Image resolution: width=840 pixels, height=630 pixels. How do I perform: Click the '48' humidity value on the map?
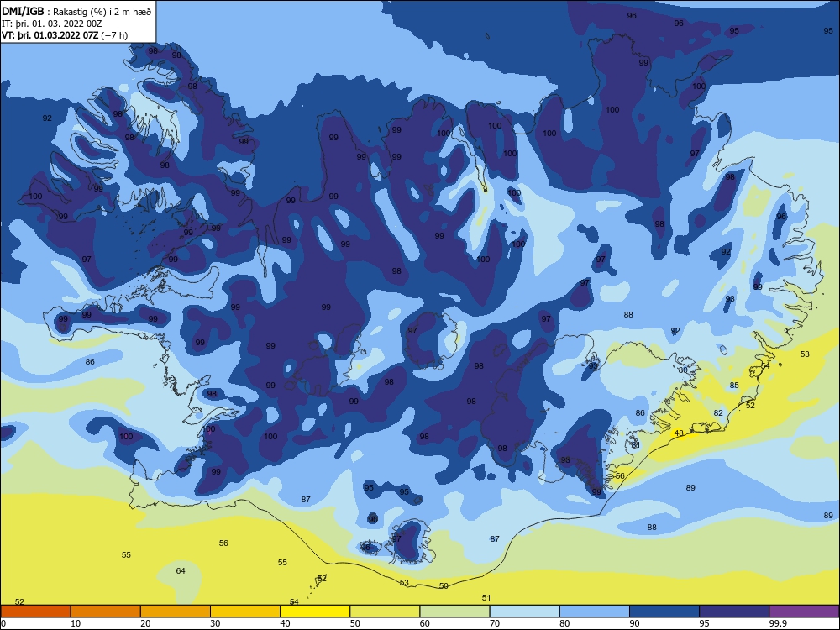(679, 433)
